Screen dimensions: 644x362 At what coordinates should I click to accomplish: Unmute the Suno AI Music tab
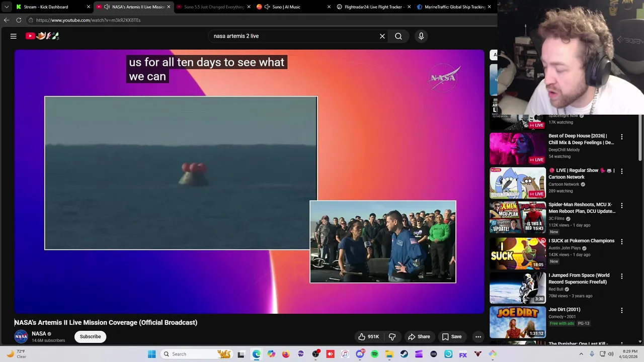tap(267, 7)
